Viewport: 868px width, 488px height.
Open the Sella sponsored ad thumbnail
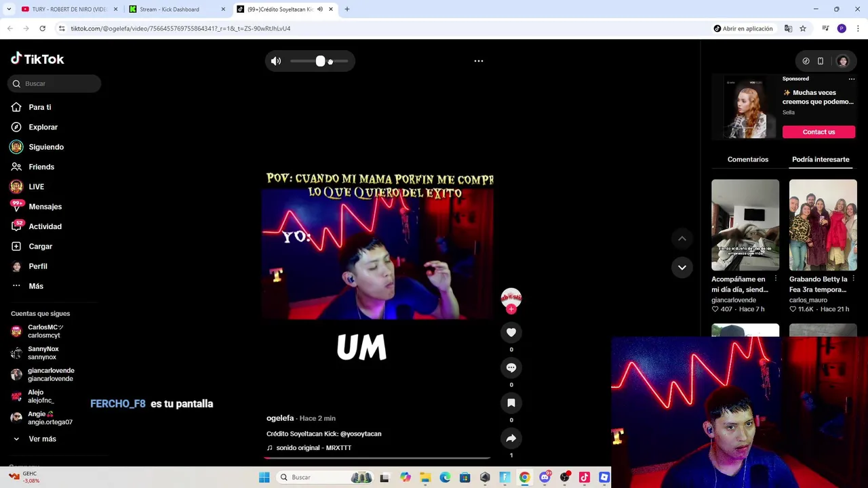(x=750, y=108)
